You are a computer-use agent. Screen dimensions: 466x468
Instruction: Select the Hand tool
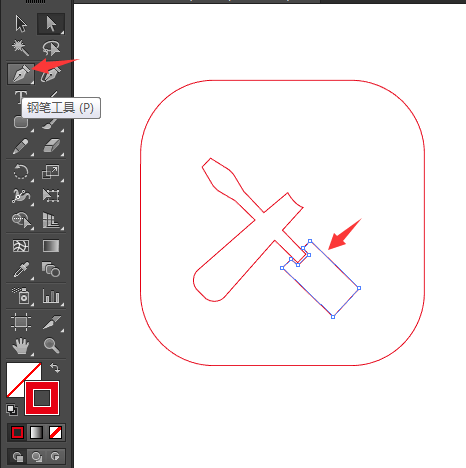coord(21,345)
